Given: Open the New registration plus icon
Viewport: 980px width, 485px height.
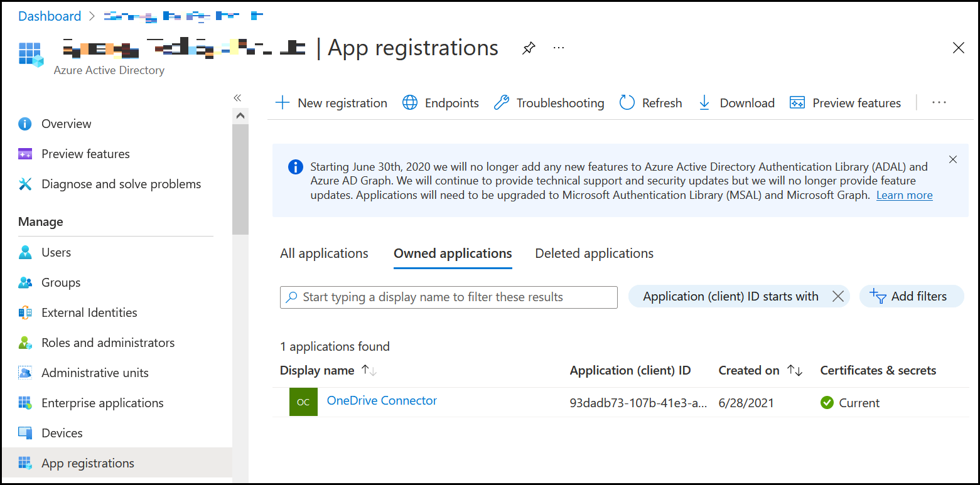Looking at the screenshot, I should 283,103.
